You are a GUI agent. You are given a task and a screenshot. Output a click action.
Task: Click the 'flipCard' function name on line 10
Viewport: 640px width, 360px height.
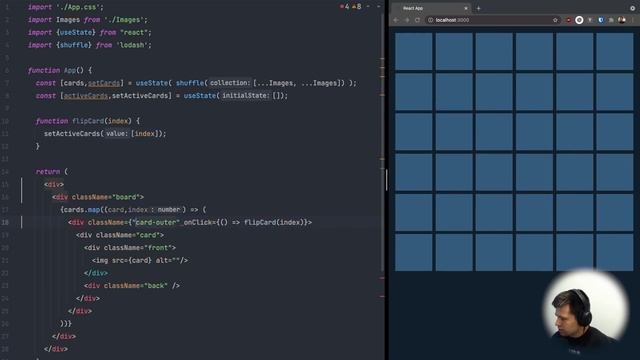point(88,121)
